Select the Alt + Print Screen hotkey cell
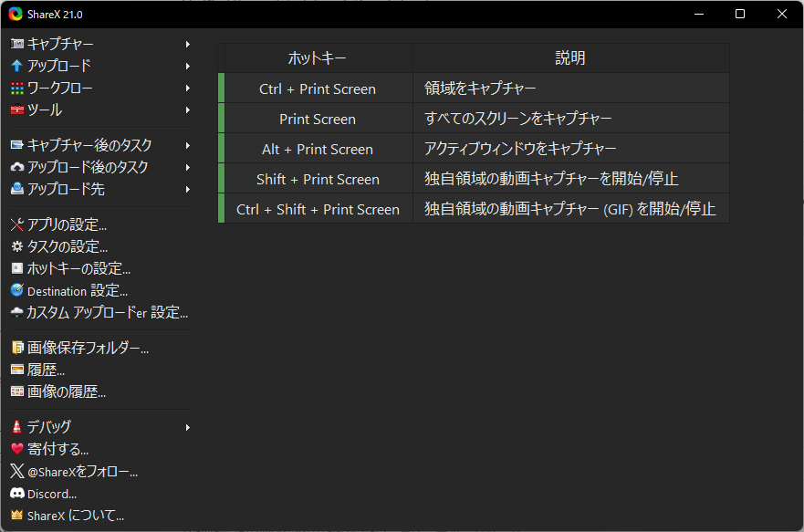Viewport: 804px width, 532px height. [318, 149]
